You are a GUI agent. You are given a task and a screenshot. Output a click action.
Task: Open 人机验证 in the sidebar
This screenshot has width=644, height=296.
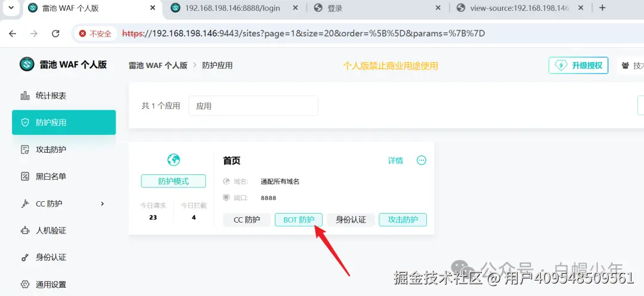point(64,230)
